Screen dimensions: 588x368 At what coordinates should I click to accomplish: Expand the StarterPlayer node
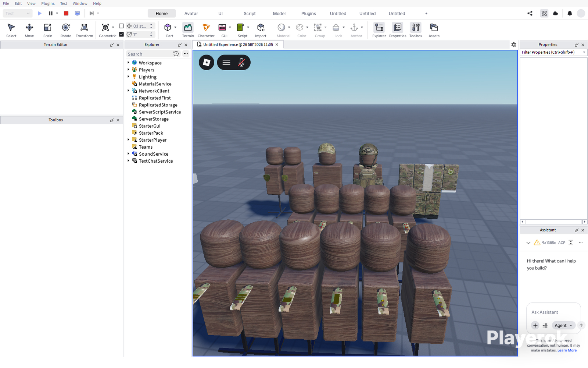[128, 139]
